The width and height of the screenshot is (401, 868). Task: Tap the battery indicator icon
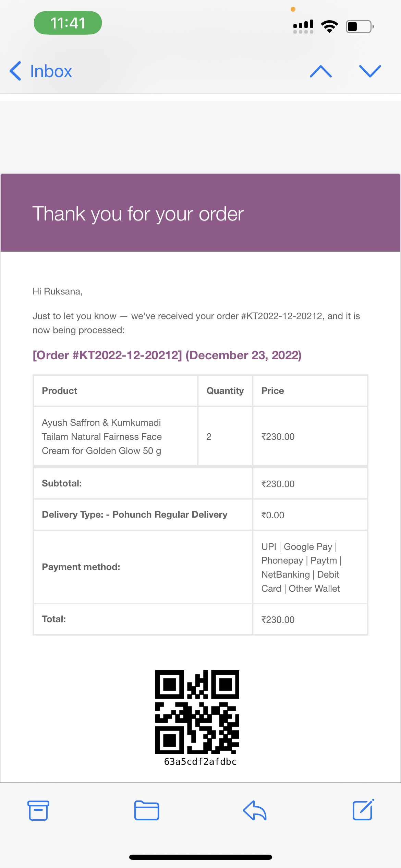360,26
